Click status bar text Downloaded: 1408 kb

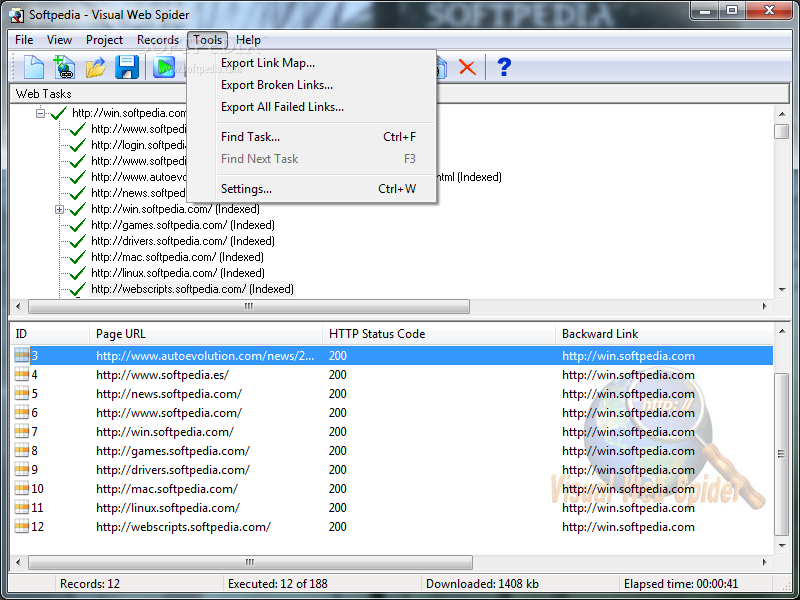482,584
